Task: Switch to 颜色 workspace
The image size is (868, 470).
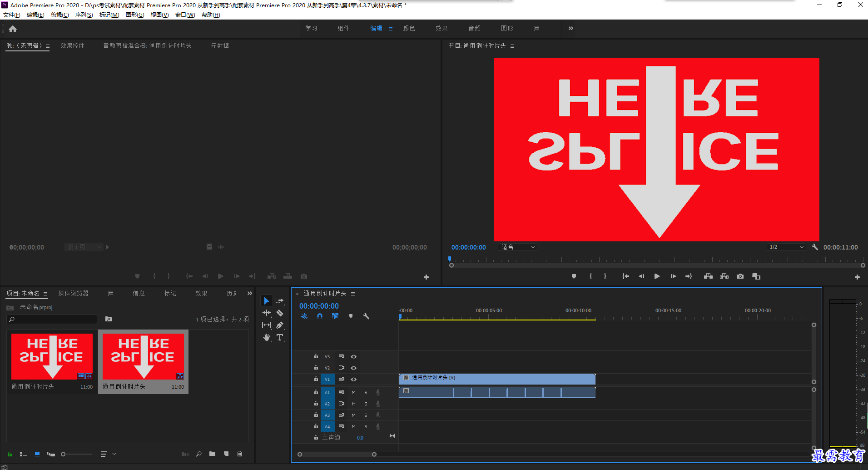Action: (409, 28)
